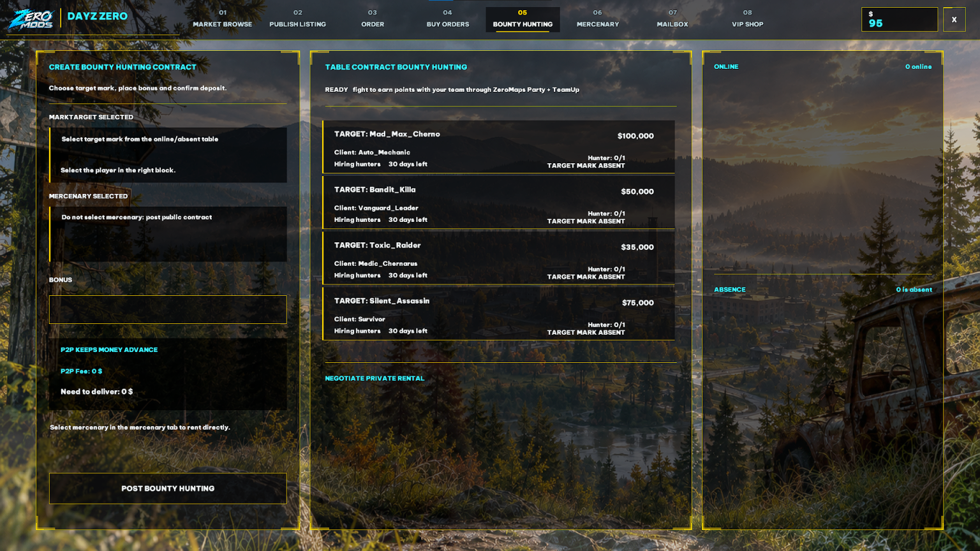Select the Mad_Max_Cherno target contract
Viewport: 980px width, 551px height.
(x=498, y=147)
